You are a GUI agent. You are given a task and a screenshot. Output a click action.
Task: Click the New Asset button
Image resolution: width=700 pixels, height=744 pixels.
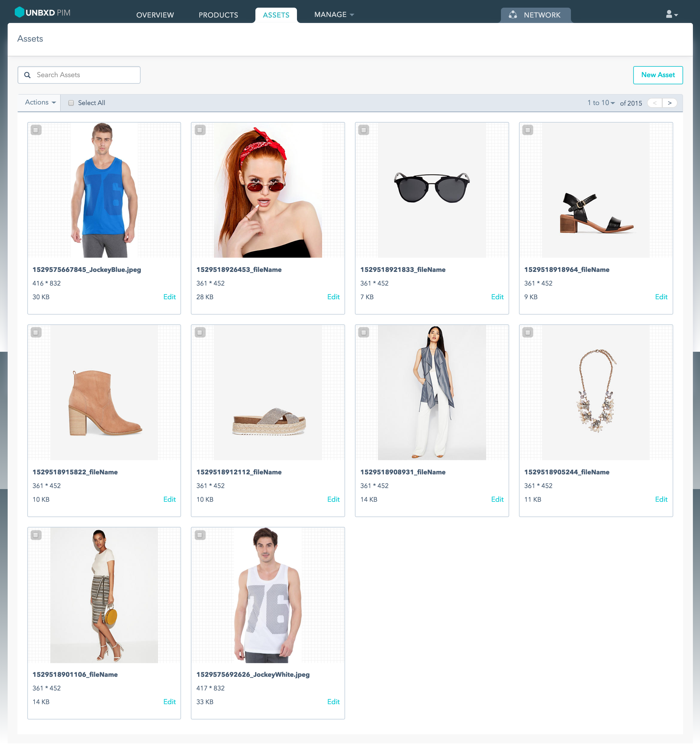tap(658, 75)
